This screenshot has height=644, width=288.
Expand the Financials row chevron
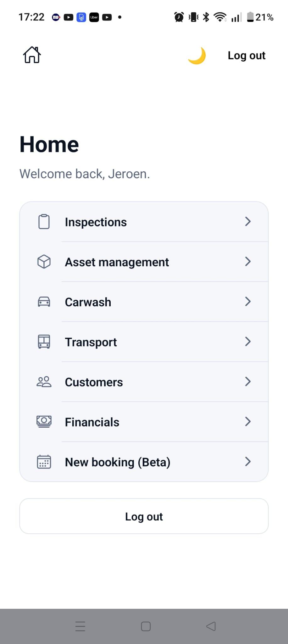[x=248, y=421]
